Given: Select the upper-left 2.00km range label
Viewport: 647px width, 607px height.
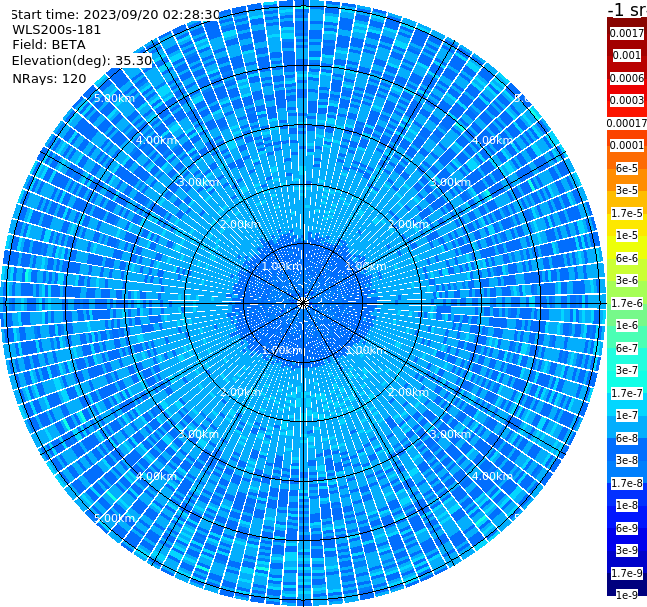Looking at the screenshot, I should click(x=241, y=224).
